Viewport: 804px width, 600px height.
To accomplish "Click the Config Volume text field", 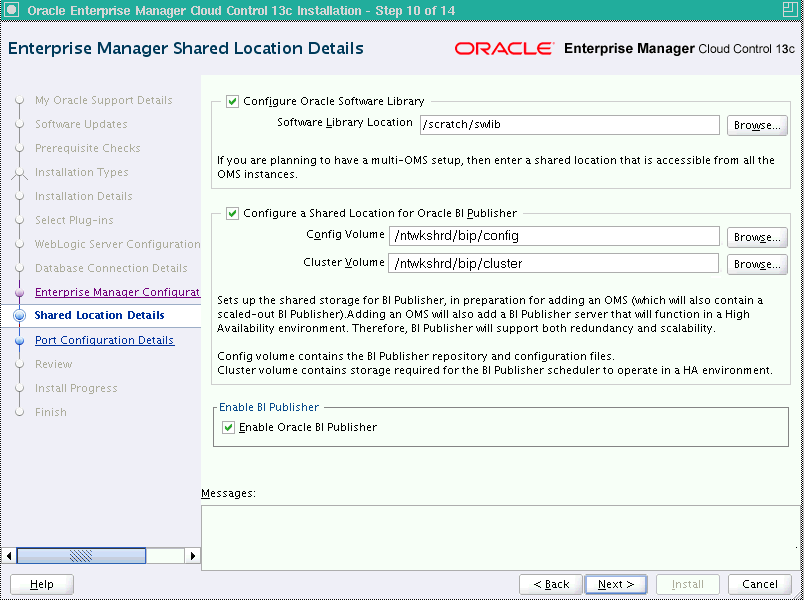I will click(x=554, y=236).
